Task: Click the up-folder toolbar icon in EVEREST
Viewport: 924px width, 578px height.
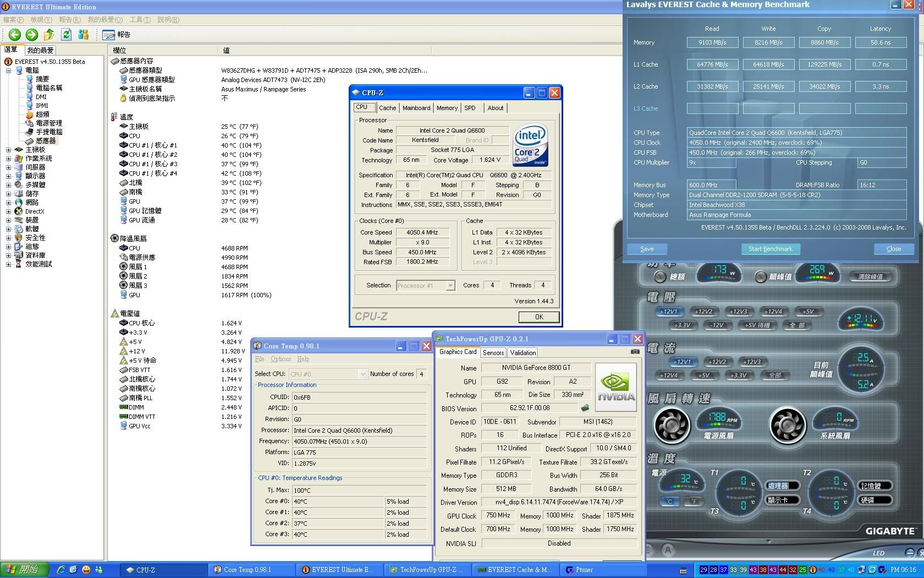Action: coord(49,35)
